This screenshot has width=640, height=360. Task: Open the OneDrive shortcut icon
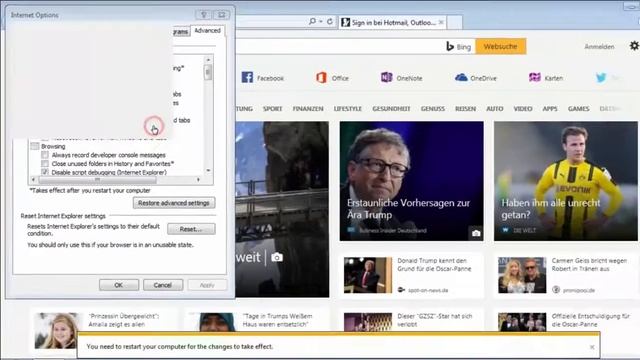(461, 78)
